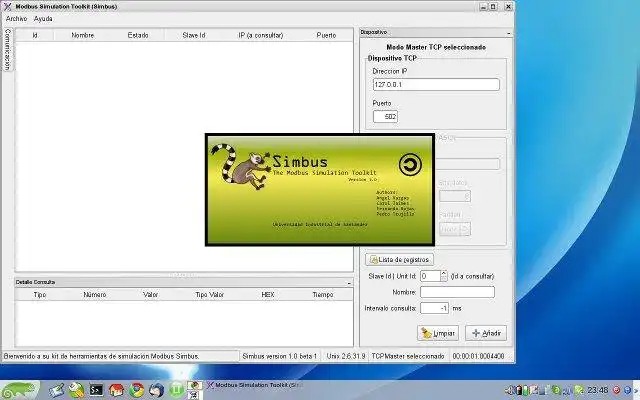Click the Intervalo consulta field

point(435,308)
